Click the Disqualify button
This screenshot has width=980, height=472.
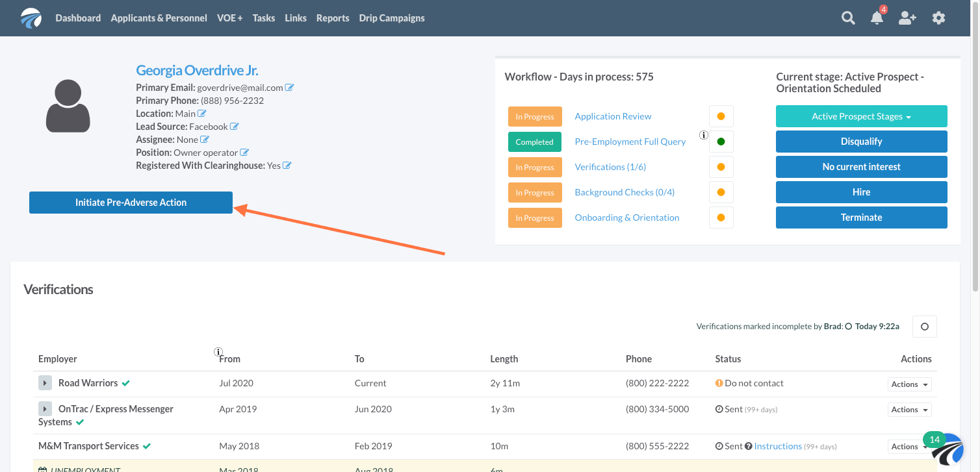pos(862,142)
